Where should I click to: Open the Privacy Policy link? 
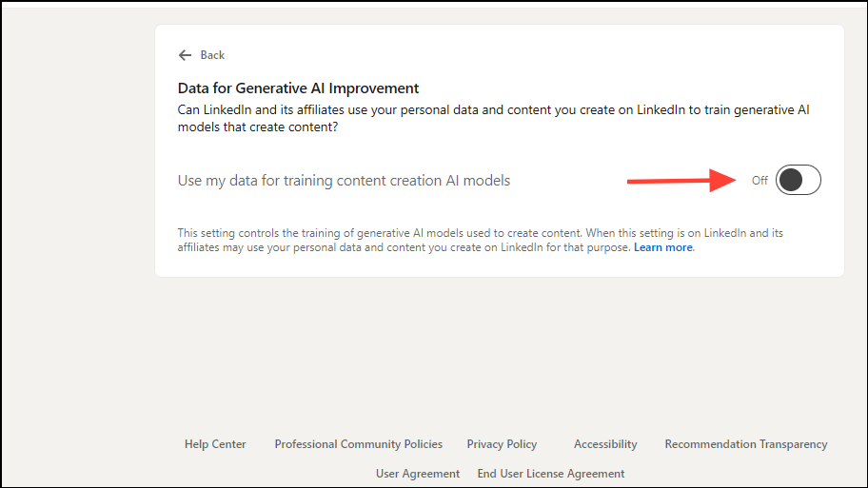[x=502, y=444]
